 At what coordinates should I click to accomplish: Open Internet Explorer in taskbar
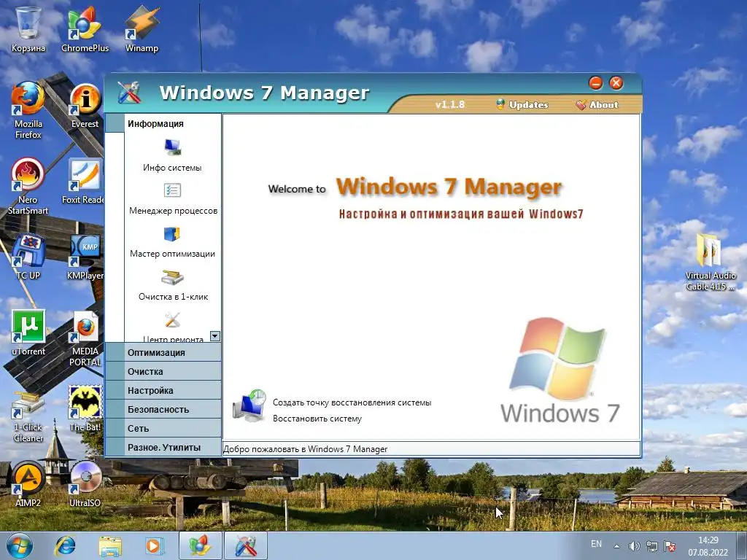(65, 545)
